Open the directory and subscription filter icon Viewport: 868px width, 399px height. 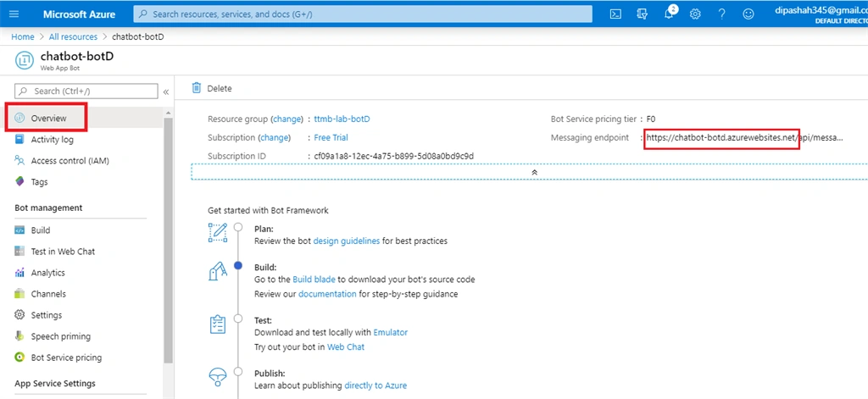643,14
